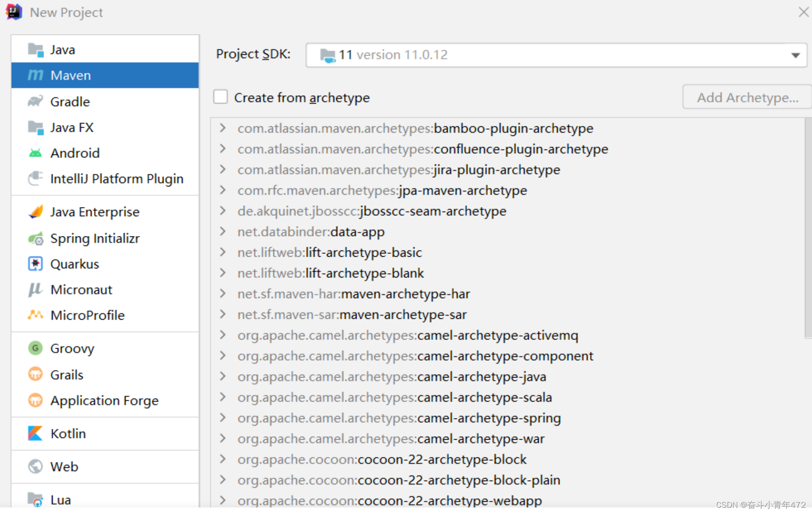Image resolution: width=812 pixels, height=513 pixels.
Task: Click the Java FX folder icon
Action: pos(36,128)
